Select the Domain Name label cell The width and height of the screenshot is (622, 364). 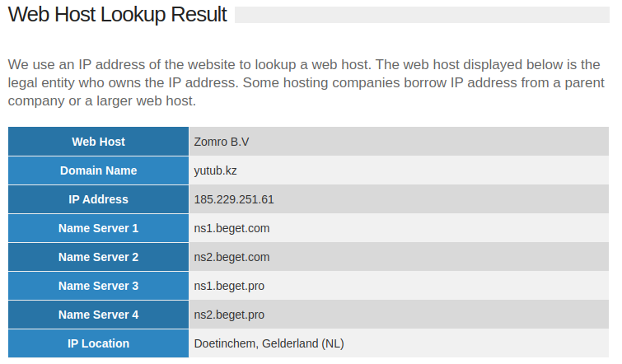(x=98, y=170)
